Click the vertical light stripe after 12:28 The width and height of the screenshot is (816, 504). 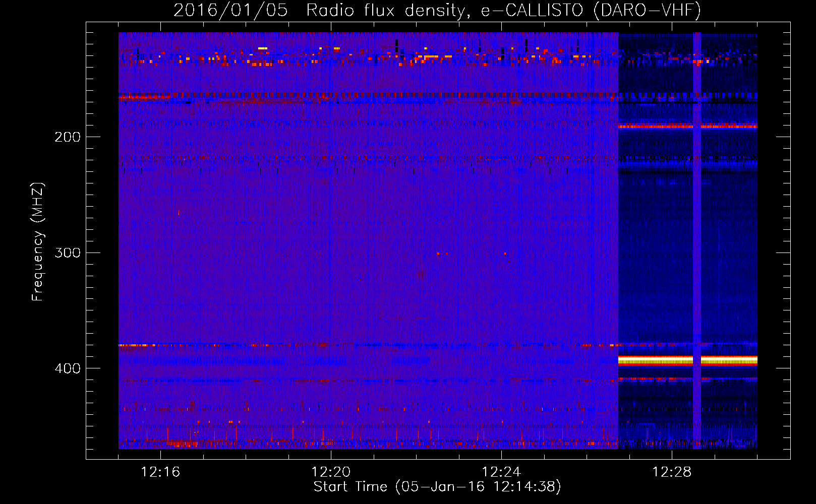pyautogui.click(x=697, y=240)
